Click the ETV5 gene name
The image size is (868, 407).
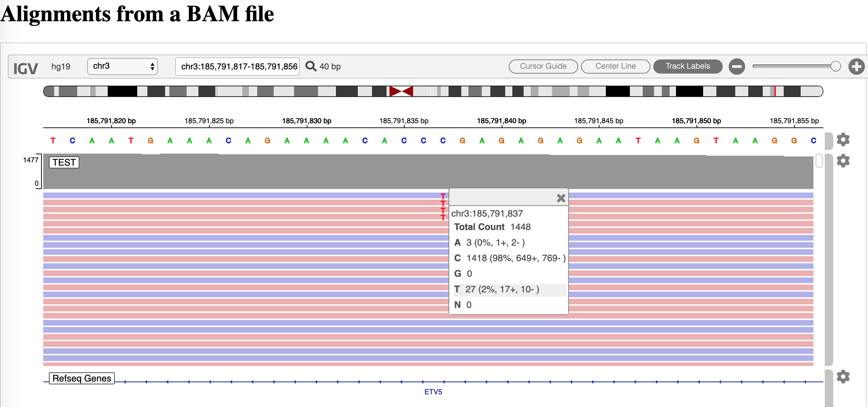[x=433, y=392]
